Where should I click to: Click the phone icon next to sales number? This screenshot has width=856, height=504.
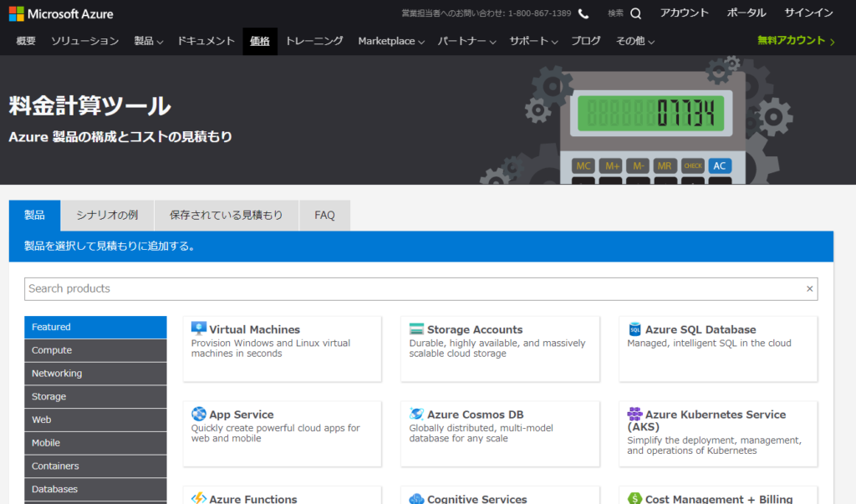583,13
